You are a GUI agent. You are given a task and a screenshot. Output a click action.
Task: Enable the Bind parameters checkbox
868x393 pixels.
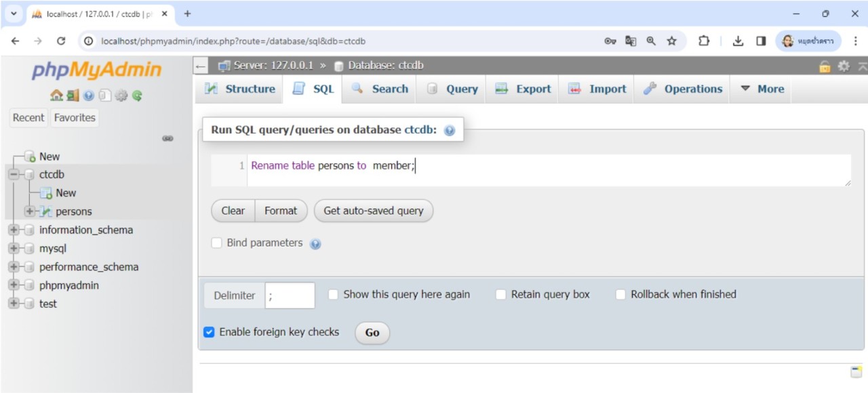click(217, 243)
